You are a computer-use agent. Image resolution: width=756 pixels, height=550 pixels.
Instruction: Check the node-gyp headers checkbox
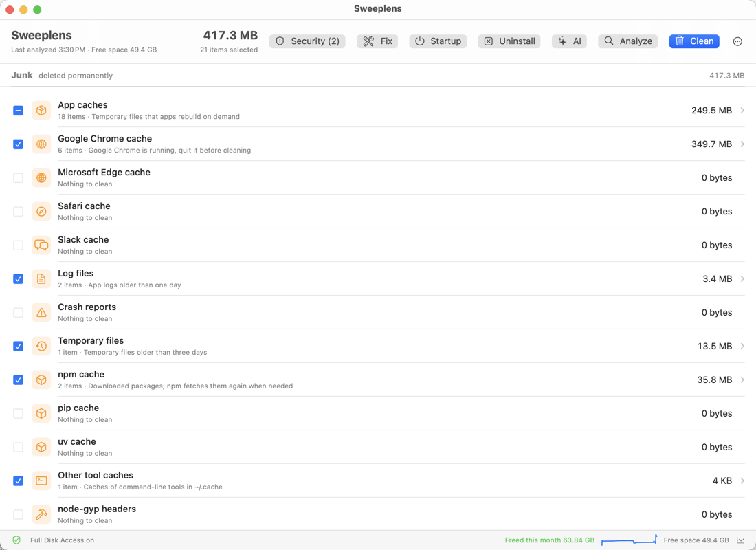[x=18, y=514]
